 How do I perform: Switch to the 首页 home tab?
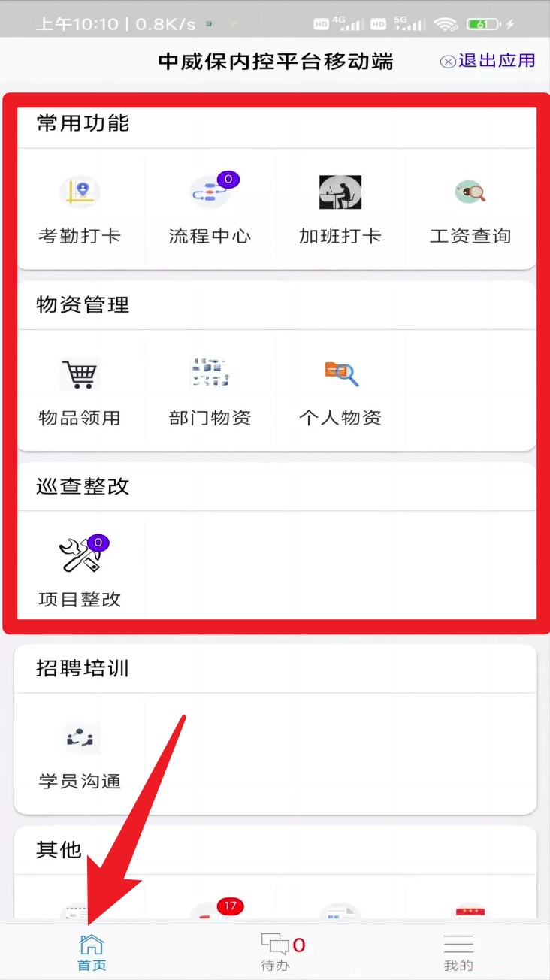click(92, 952)
